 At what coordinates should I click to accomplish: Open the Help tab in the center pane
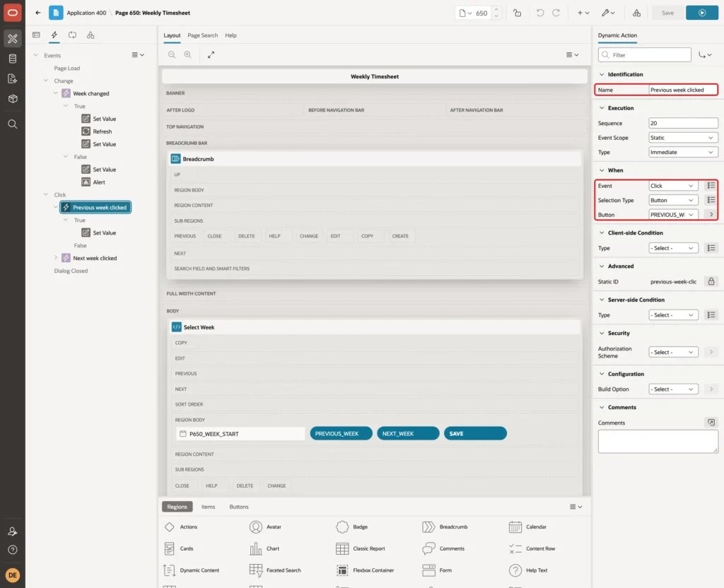pyautogui.click(x=231, y=35)
